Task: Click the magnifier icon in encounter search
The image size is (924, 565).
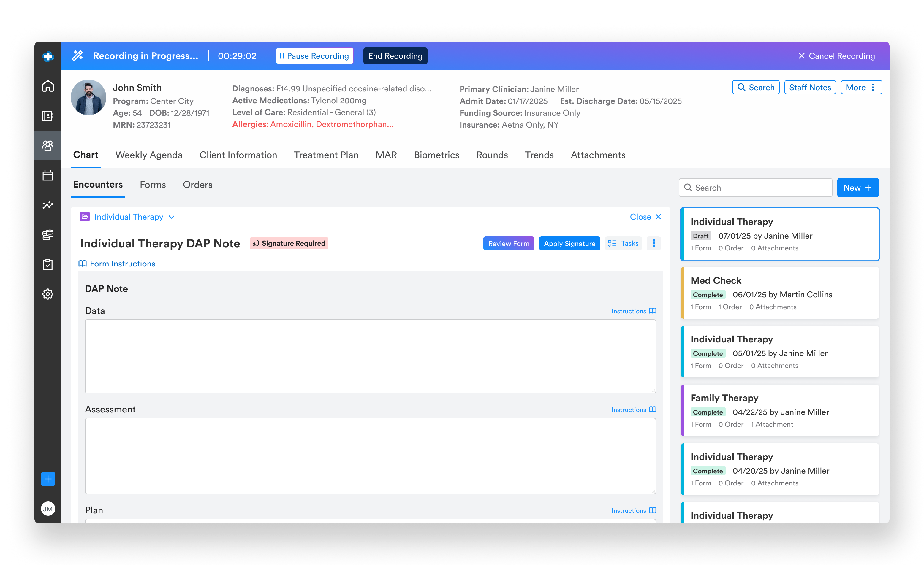Action: 688,187
